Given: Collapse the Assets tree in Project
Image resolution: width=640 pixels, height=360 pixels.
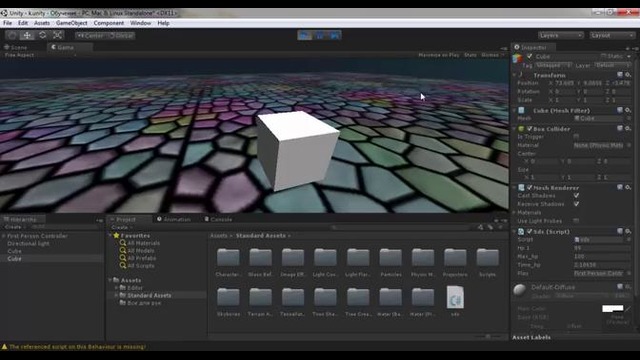Looking at the screenshot, I should click(x=110, y=280).
